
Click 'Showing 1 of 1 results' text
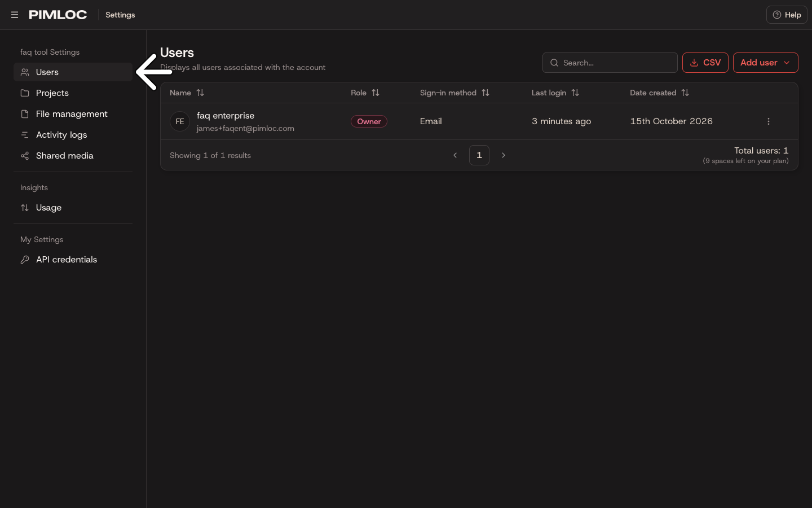coord(210,155)
